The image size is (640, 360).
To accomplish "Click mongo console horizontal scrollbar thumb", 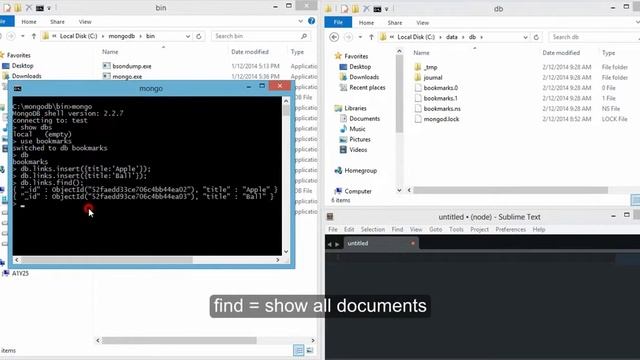I will (x=107, y=260).
